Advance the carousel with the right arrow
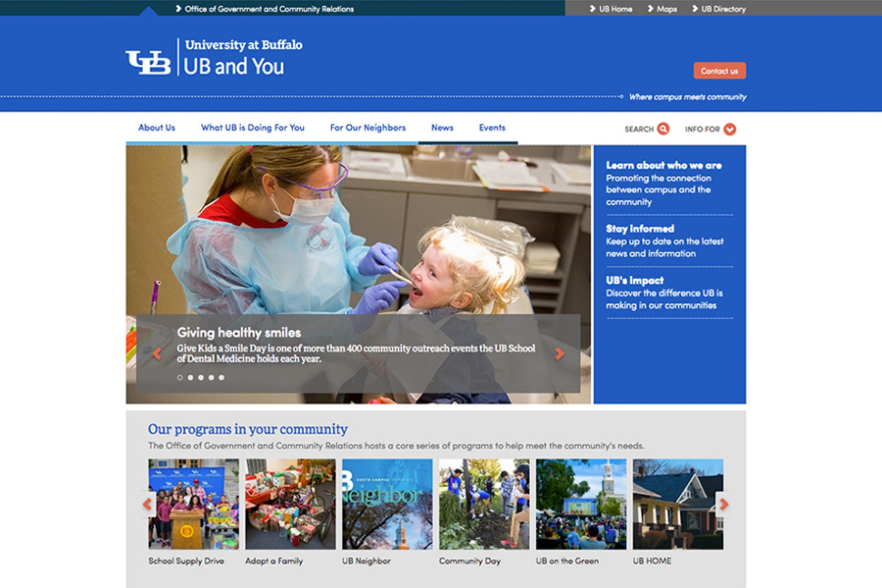882x588 pixels. point(559,354)
